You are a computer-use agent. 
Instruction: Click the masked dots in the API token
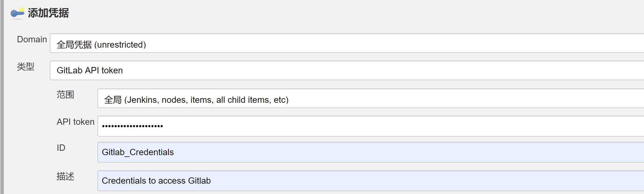point(132,126)
